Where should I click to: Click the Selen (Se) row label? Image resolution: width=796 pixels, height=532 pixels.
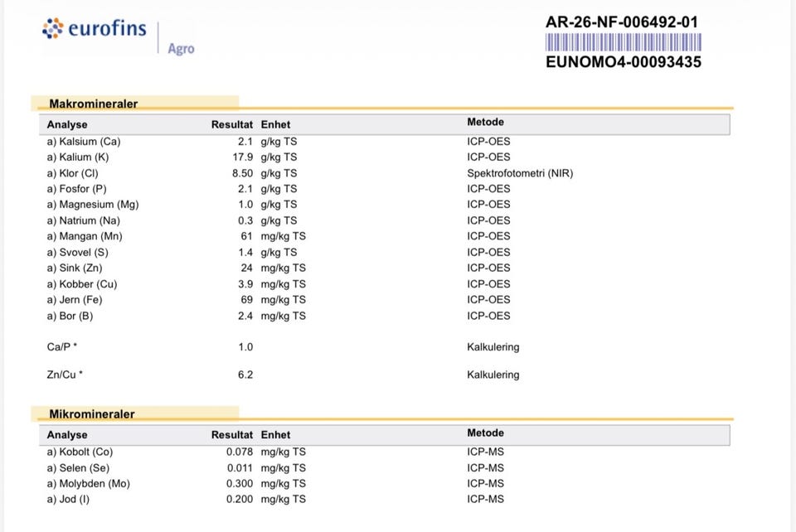click(x=78, y=468)
